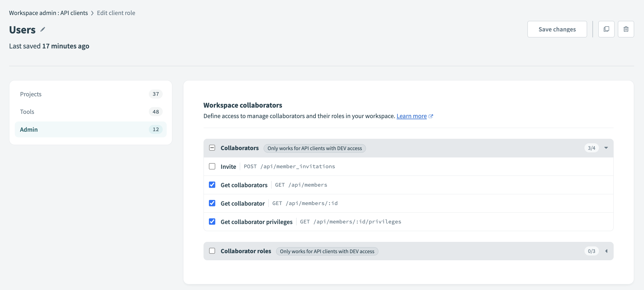644x290 pixels.
Task: Click the Tools count badge 48
Action: (x=156, y=112)
